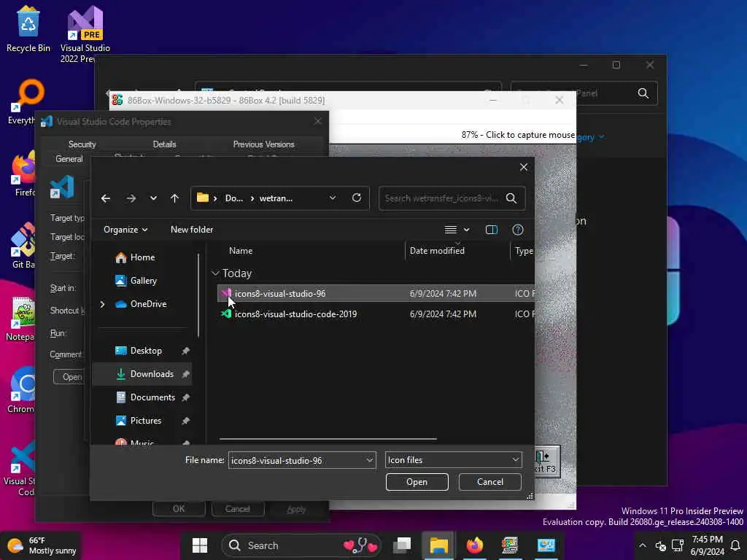
Task: Go back in the file dialog
Action: coord(106,198)
